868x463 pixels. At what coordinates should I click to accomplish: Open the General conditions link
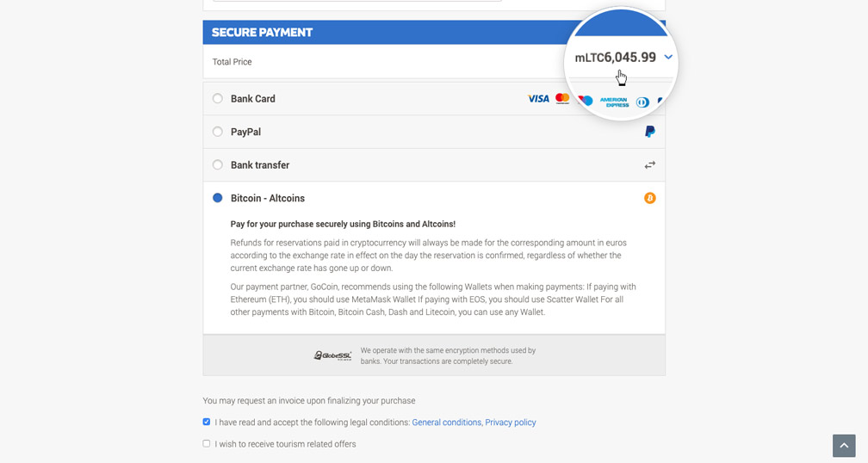[x=446, y=423]
